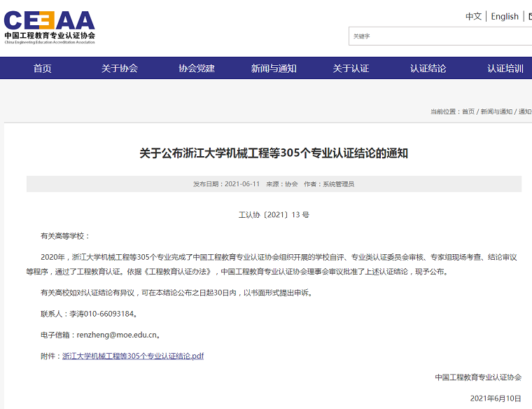Open the 关于协会 menu

pos(120,68)
